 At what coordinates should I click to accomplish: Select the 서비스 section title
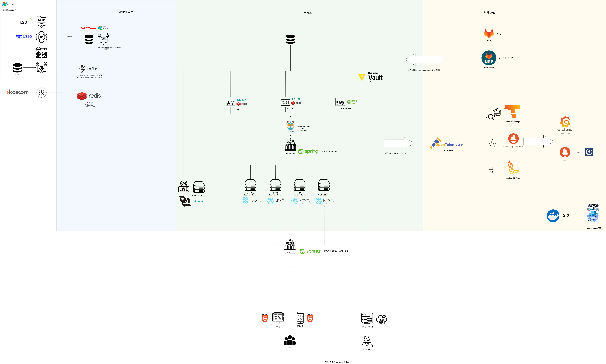coord(308,13)
